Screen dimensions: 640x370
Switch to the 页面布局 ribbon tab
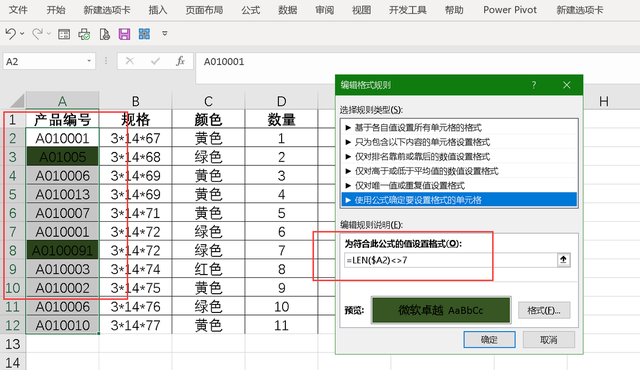tap(204, 10)
